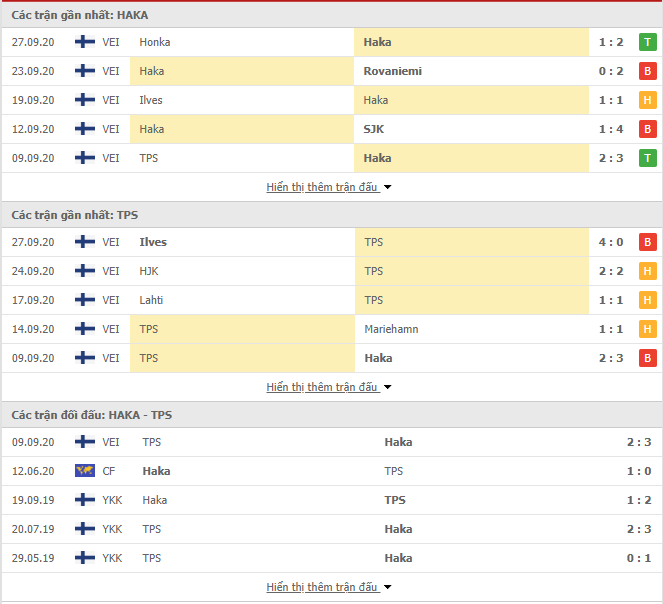
Task: Select the 1:4 score of Haka vs SJK
Action: coord(611,129)
